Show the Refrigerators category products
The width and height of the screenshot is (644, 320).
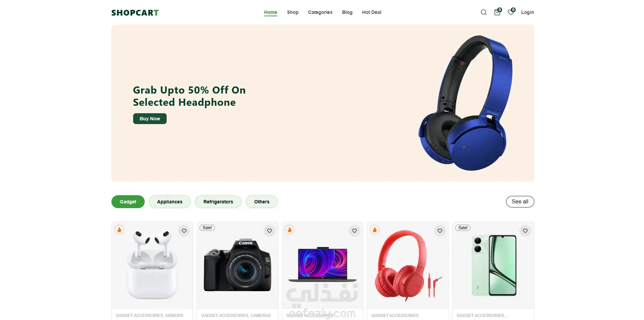click(x=218, y=202)
